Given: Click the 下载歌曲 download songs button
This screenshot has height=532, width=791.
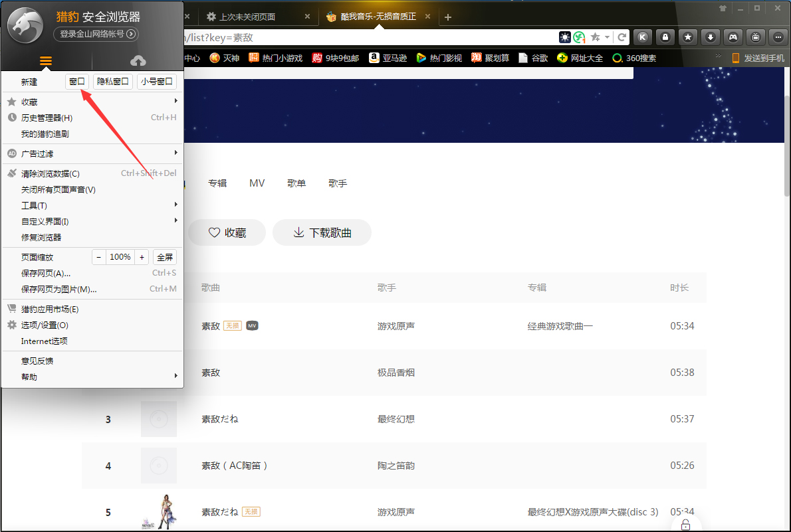Looking at the screenshot, I should pyautogui.click(x=322, y=232).
